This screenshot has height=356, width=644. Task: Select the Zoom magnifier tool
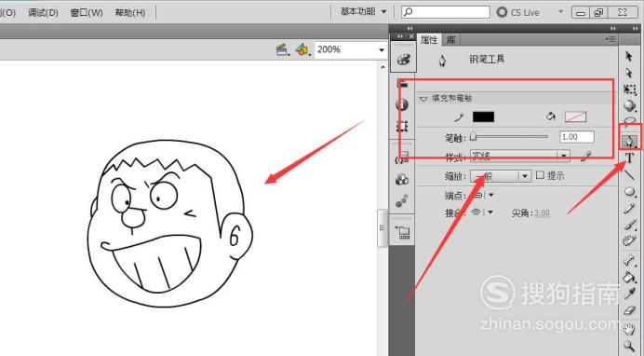[629, 346]
